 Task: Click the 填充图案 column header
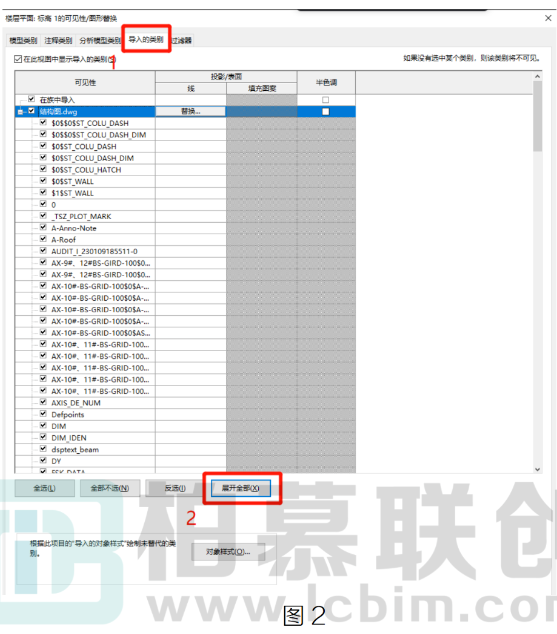coord(262,89)
